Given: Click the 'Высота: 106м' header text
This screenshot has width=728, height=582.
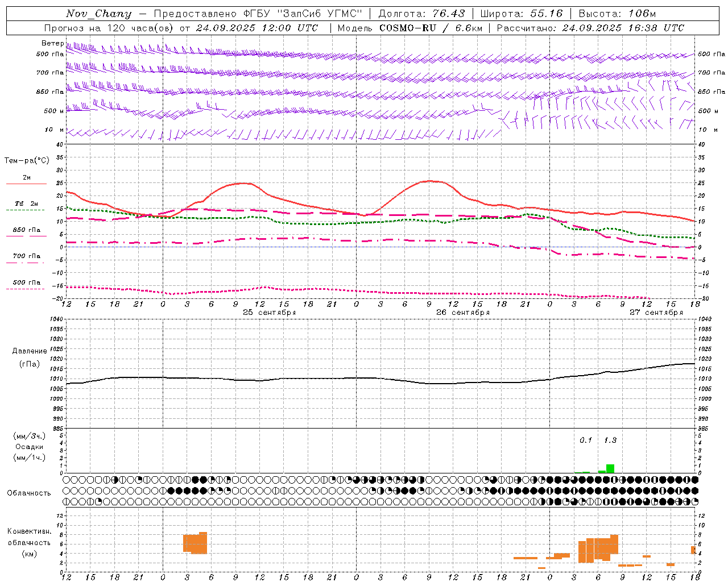Looking at the screenshot, I should pyautogui.click(x=617, y=14).
